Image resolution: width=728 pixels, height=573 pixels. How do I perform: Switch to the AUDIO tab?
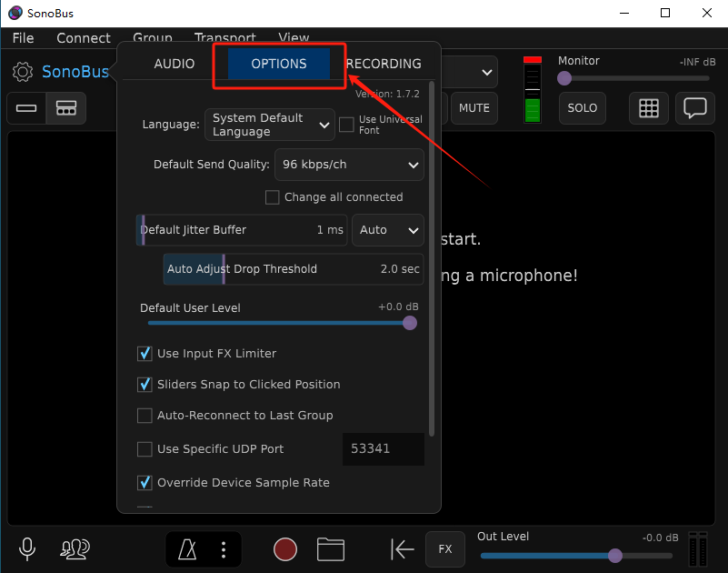point(175,64)
